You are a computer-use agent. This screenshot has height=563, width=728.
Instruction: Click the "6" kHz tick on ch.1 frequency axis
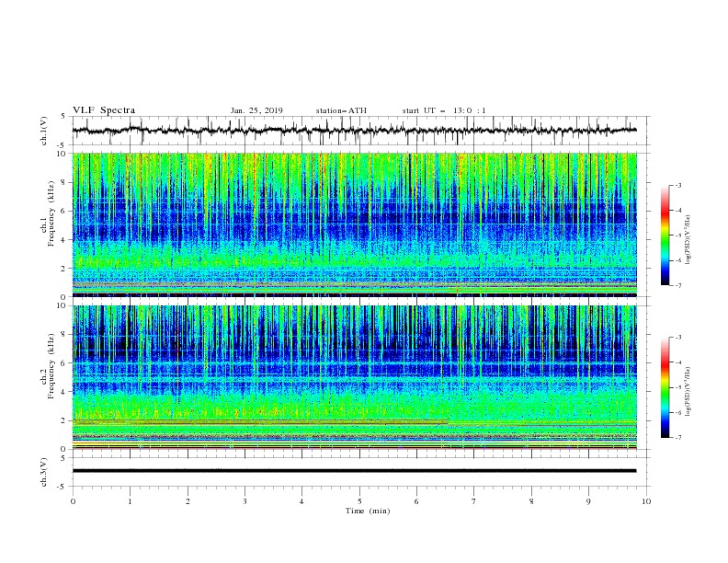65,211
